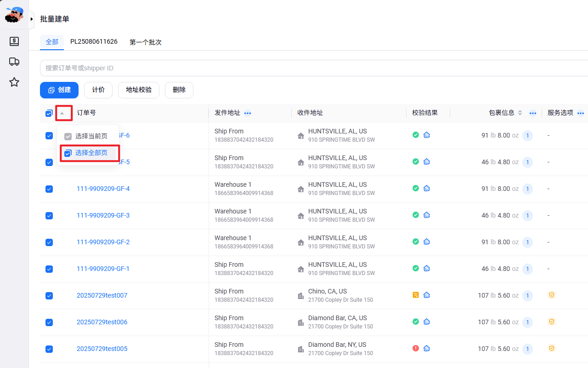Click the 计价 button
Viewport: 588px width, 368px height.
98,90
